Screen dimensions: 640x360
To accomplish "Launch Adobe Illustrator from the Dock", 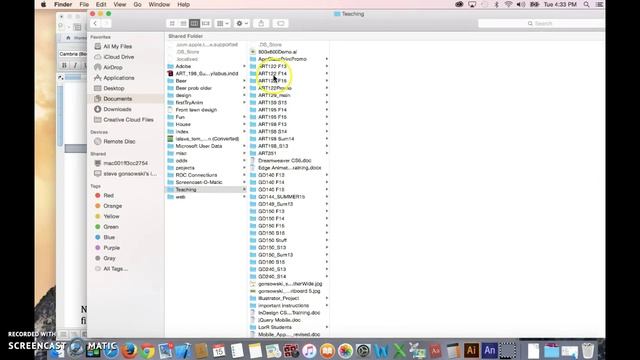I will pos(471,351).
